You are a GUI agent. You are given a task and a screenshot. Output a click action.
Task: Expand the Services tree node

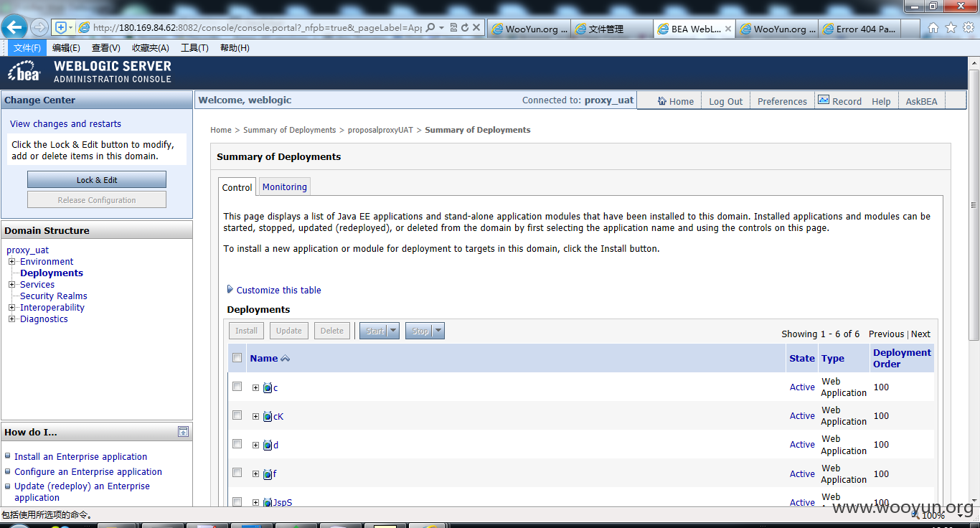(11, 285)
